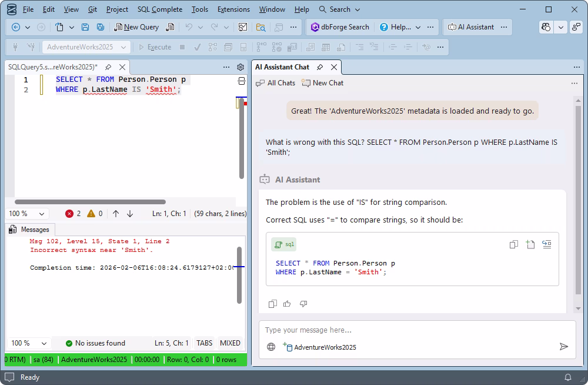Execute the SQL query
The width and height of the screenshot is (588, 385).
(x=159, y=47)
